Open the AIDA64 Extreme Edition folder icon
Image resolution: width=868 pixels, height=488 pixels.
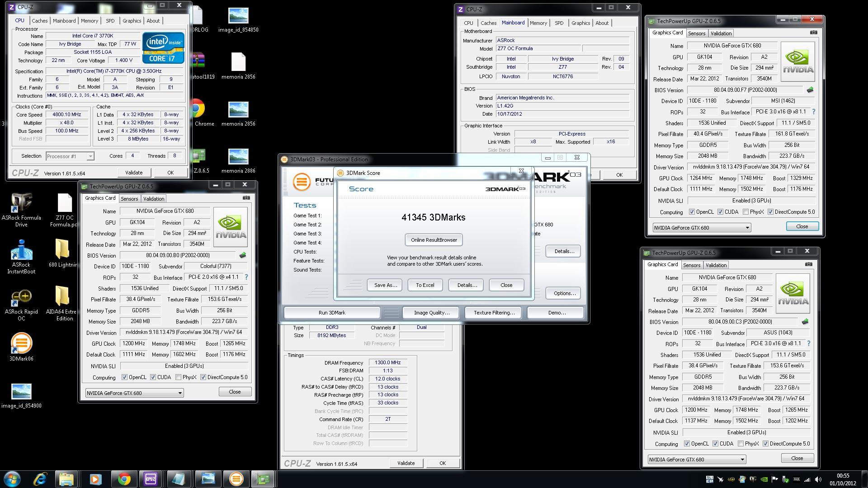pyautogui.click(x=61, y=303)
